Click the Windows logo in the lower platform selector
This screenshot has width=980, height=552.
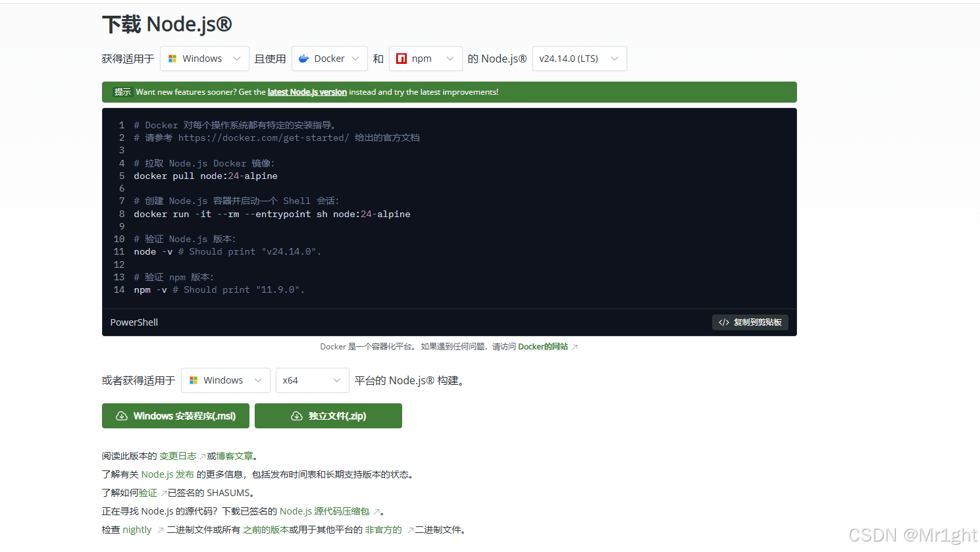[193, 380]
